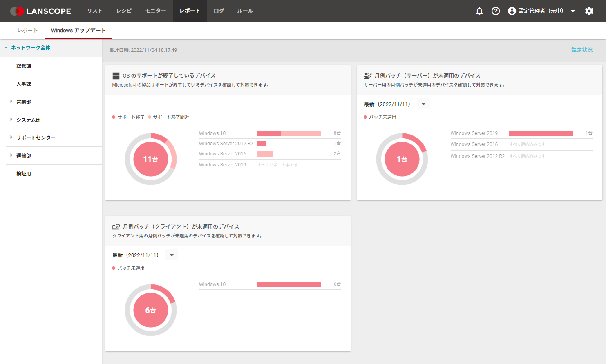606x364 pixels.
Task: Open the settings gear icon
Action: tap(589, 11)
